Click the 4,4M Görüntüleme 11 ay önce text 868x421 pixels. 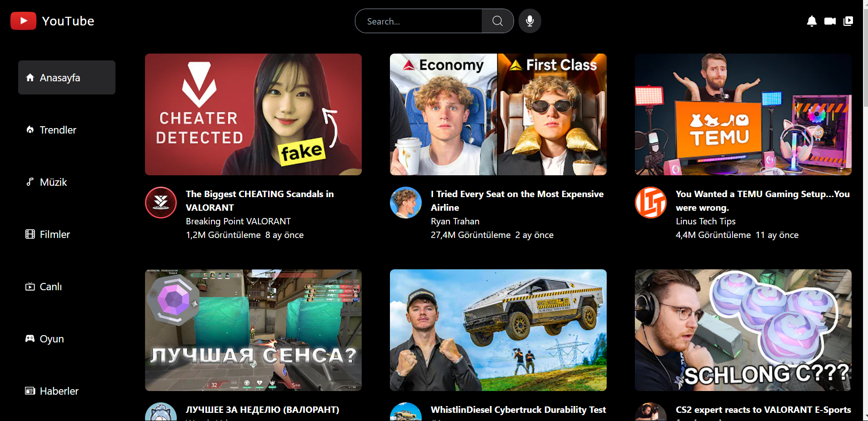(x=737, y=235)
